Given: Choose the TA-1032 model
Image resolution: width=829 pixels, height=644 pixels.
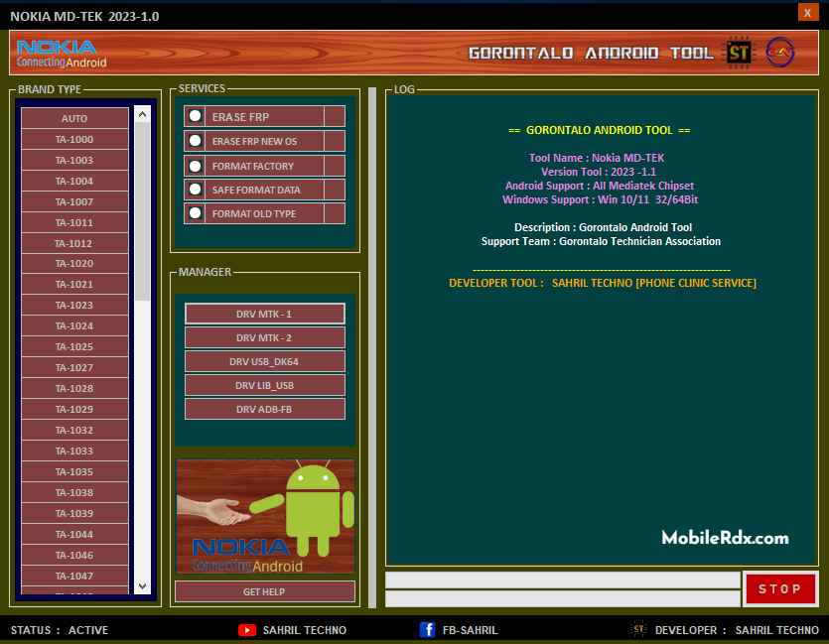Looking at the screenshot, I should coord(74,430).
